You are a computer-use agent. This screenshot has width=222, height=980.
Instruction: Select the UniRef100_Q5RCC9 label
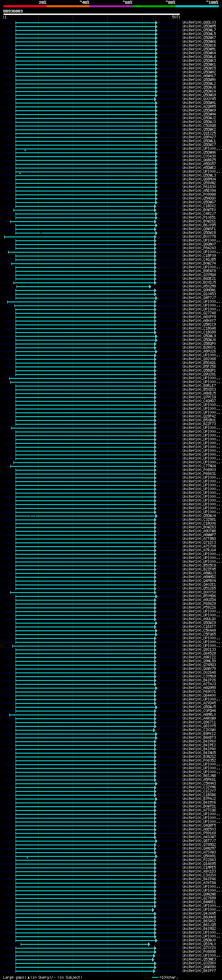tap(199, 324)
